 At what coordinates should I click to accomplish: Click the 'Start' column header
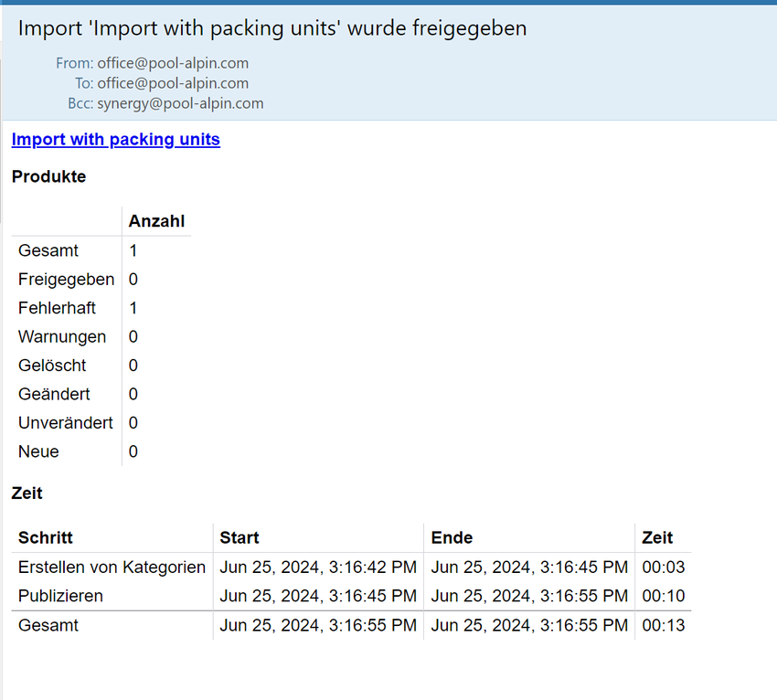coord(239,538)
